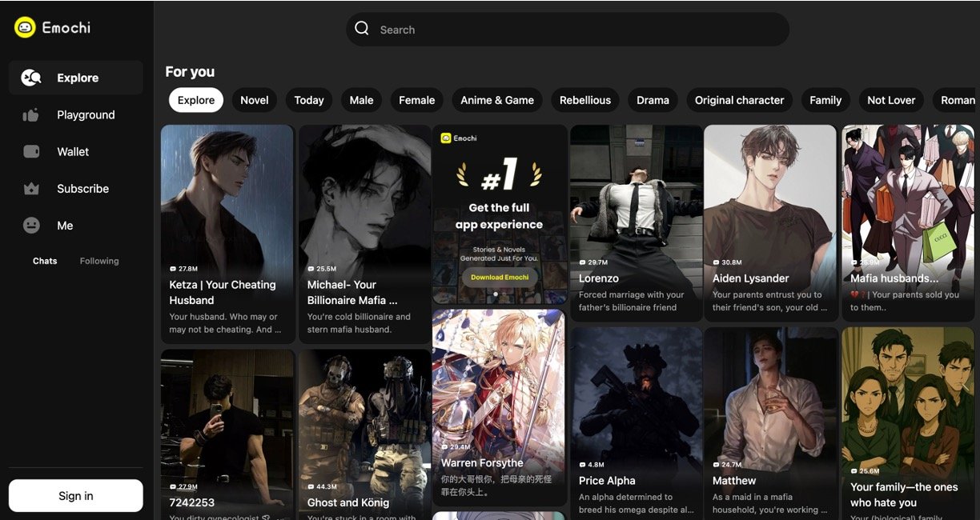Click the Me face icon

(31, 226)
